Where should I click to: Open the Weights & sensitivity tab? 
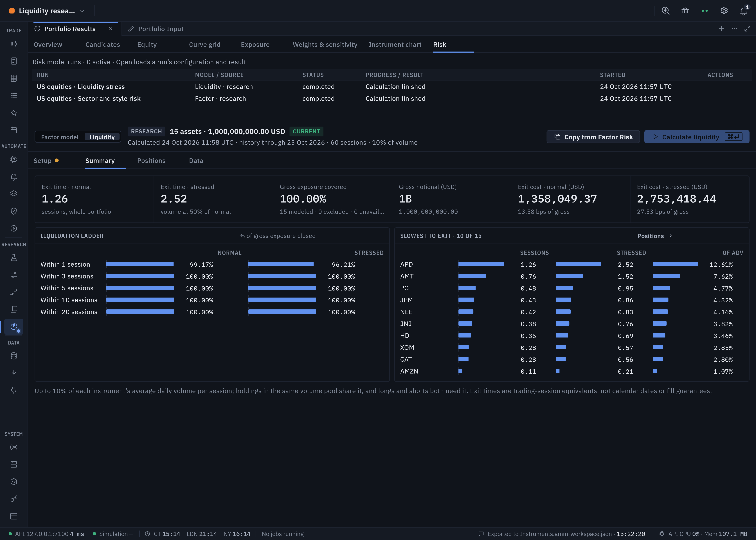(325, 45)
